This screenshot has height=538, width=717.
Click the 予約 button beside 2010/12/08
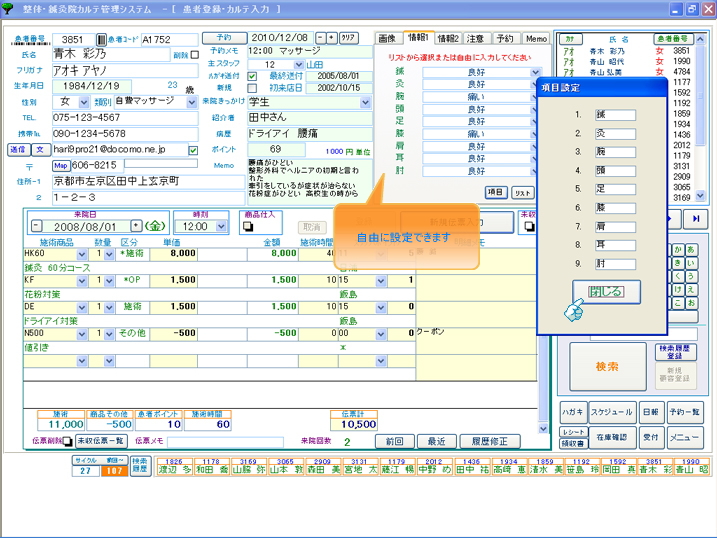(225, 38)
